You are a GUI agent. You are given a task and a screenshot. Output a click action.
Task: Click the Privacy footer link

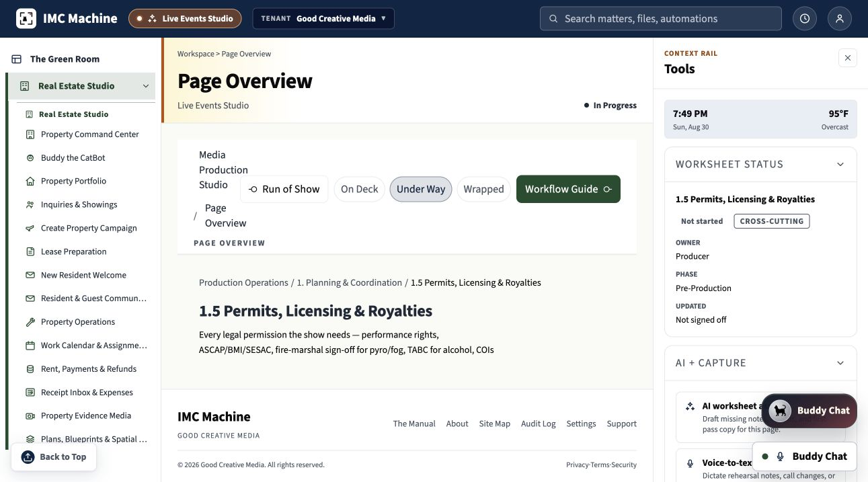(578, 465)
